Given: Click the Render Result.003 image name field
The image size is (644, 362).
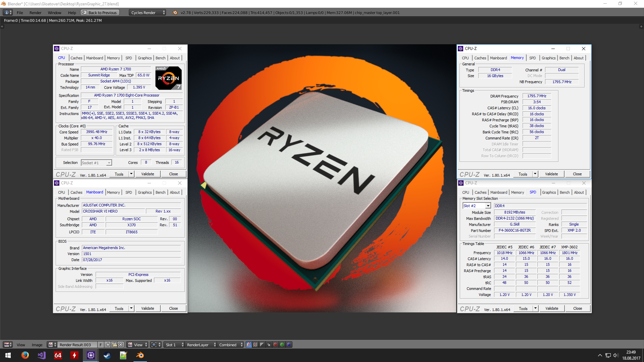Looking at the screenshot, I should point(77,345).
